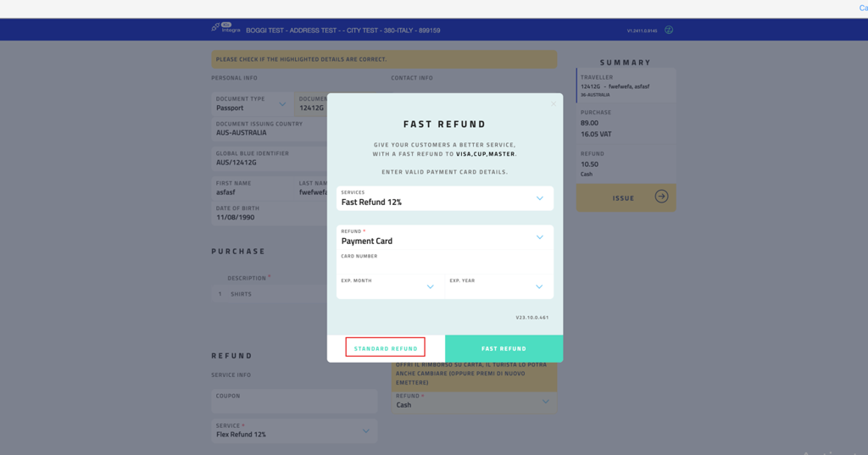Click the Date of Birth field
Viewport: 868px width, 455px height.
pyautogui.click(x=270, y=214)
